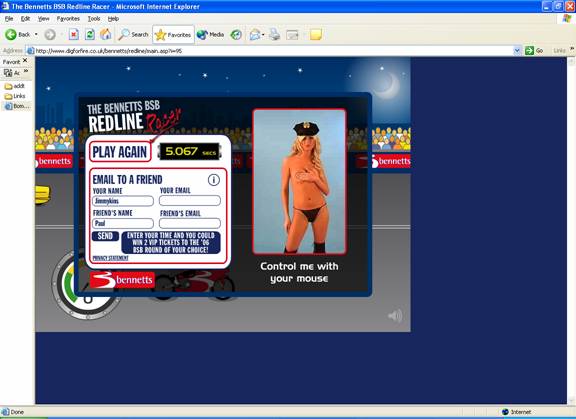This screenshot has height=419, width=576.
Task: Open the Links favorites folder
Action: [x=15, y=96]
